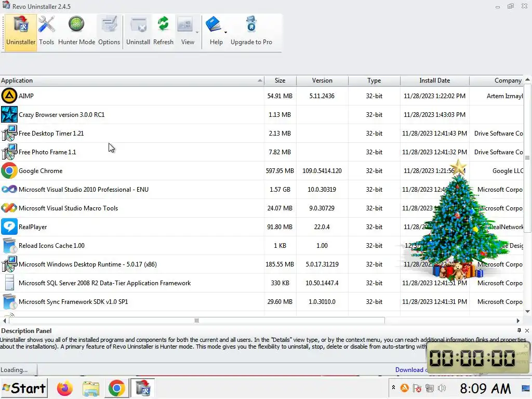The image size is (532, 399).
Task: Select Visual Studio 2010 Professional icon
Action: [9, 189]
